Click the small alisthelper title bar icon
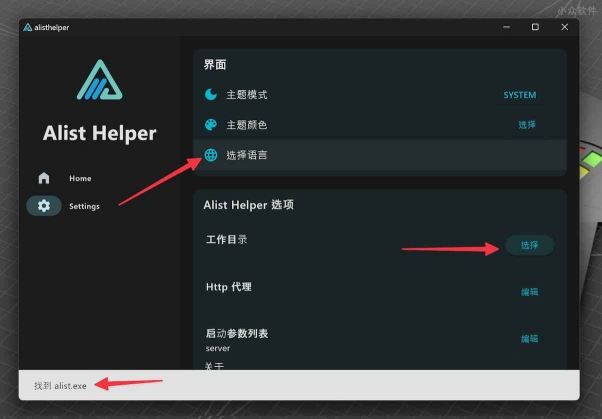 (x=28, y=27)
